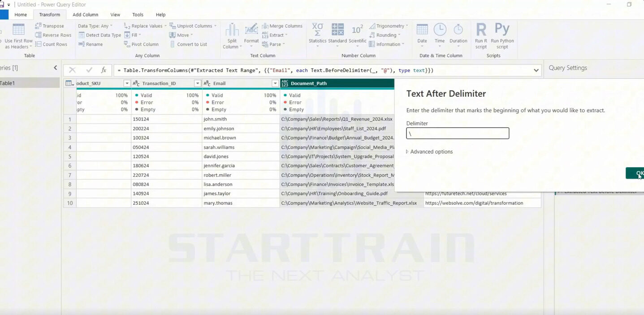The height and width of the screenshot is (315, 644).
Task: Click cell mary.thomas
Action: [241, 203]
